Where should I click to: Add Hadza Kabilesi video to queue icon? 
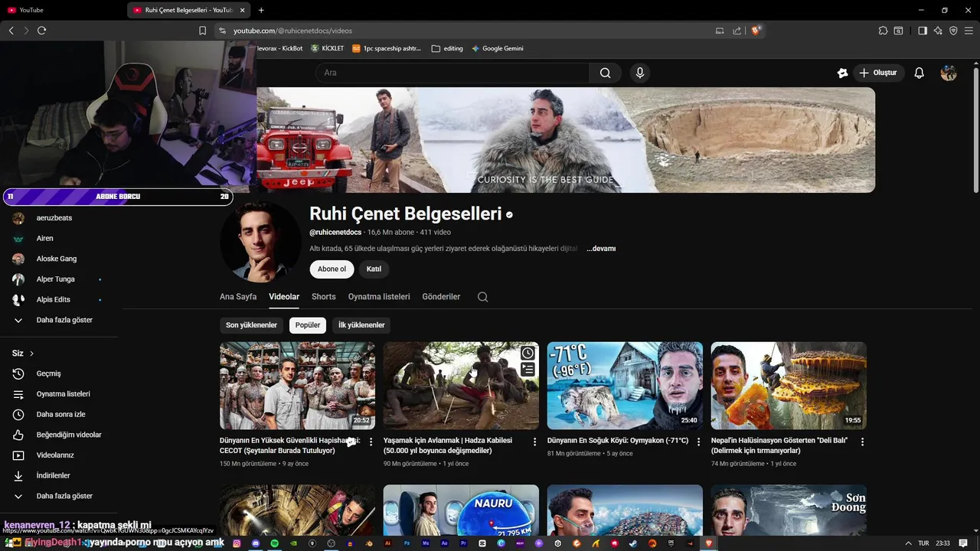(528, 370)
